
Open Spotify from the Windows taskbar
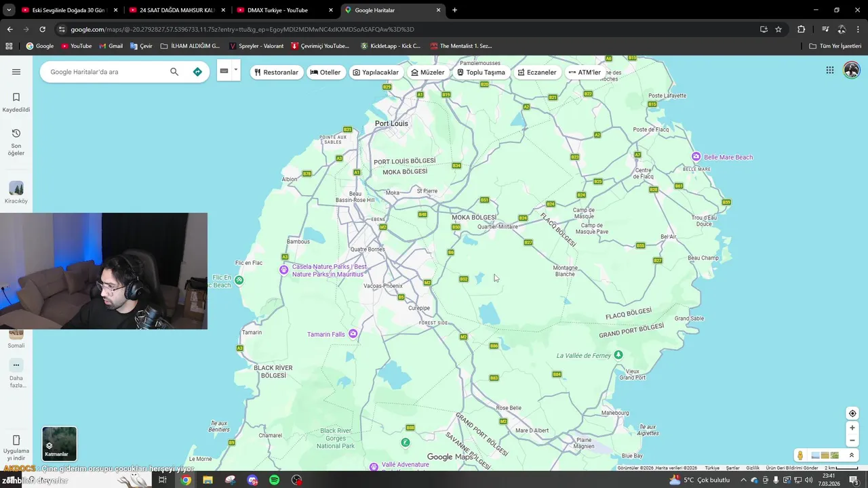[275, 480]
